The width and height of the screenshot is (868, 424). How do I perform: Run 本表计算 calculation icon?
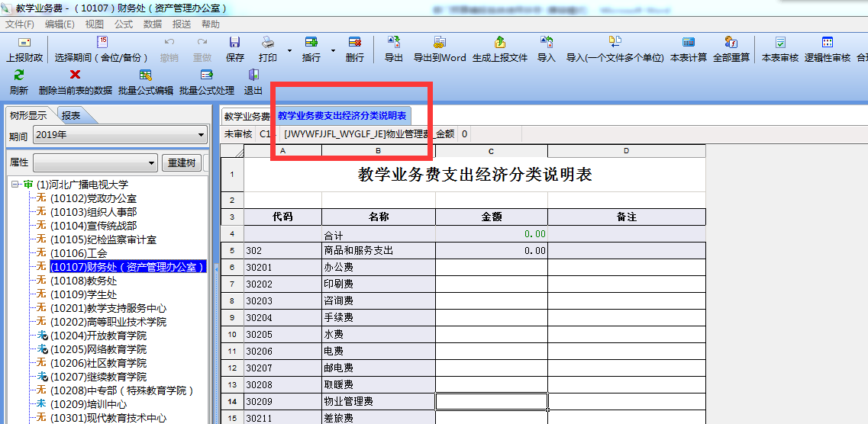689,43
